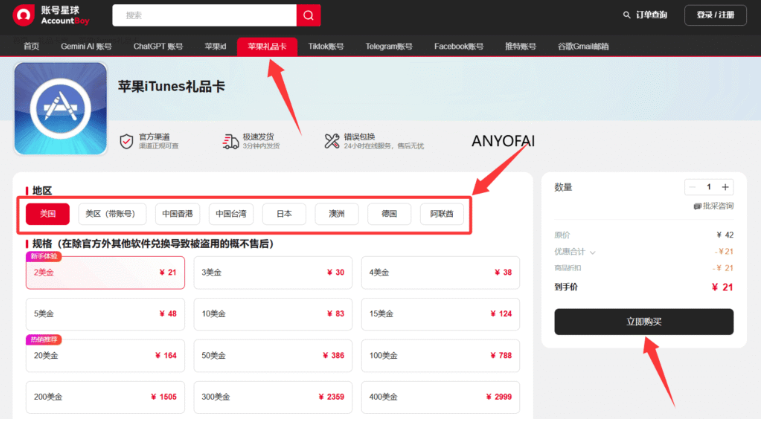Image resolution: width=766 pixels, height=433 pixels.
Task: Choose the 50美金 ¥386 card option
Action: [273, 356]
